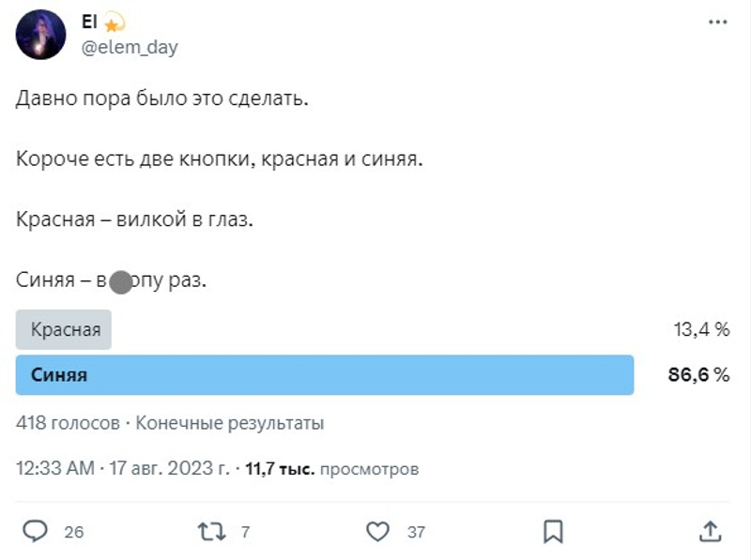View the 11,7 тыс. просмотров analytics

pos(331,468)
